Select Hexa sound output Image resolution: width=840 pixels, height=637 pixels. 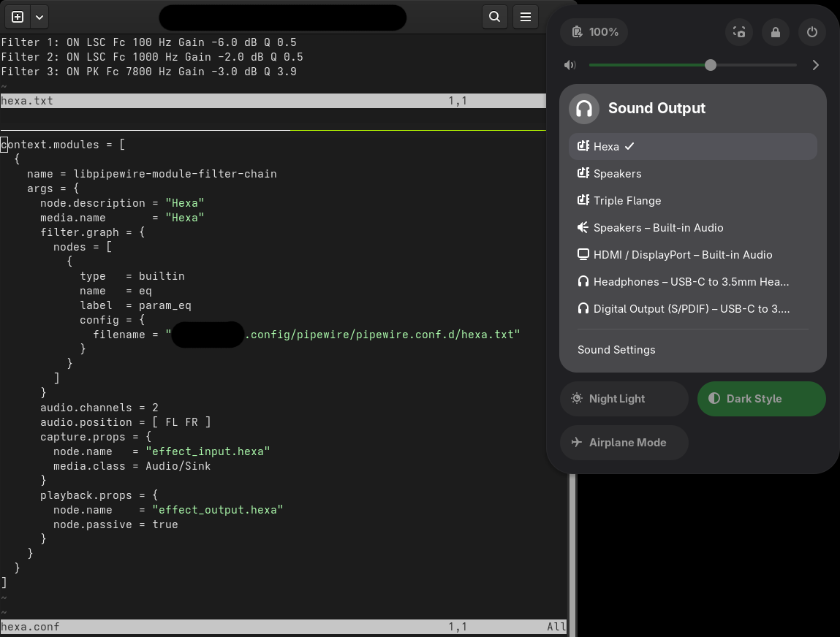[692, 147]
